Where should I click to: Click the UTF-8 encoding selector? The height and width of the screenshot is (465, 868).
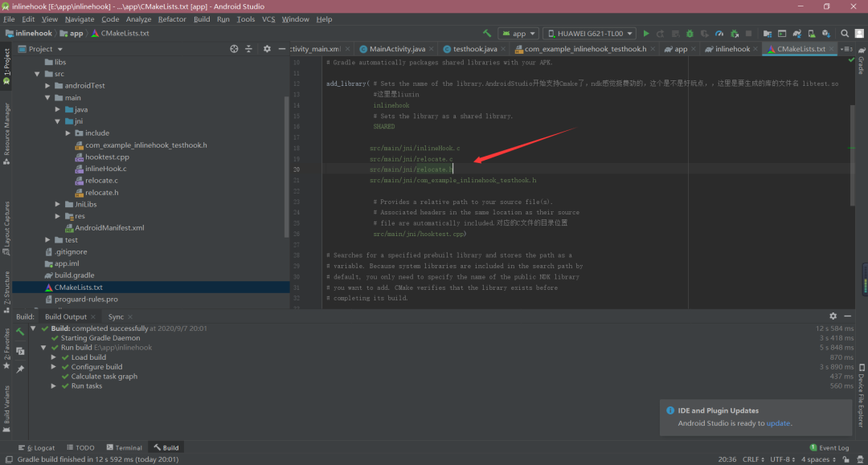tap(783, 459)
